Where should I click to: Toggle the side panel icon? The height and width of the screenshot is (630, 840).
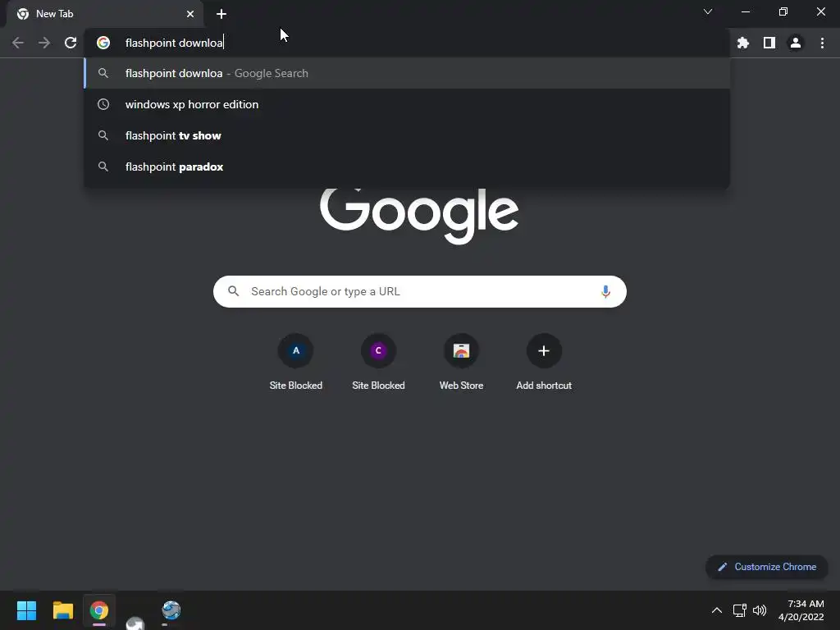pos(769,43)
